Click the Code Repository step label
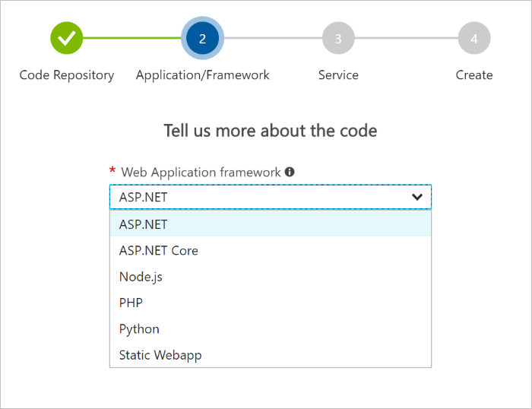 pos(67,75)
